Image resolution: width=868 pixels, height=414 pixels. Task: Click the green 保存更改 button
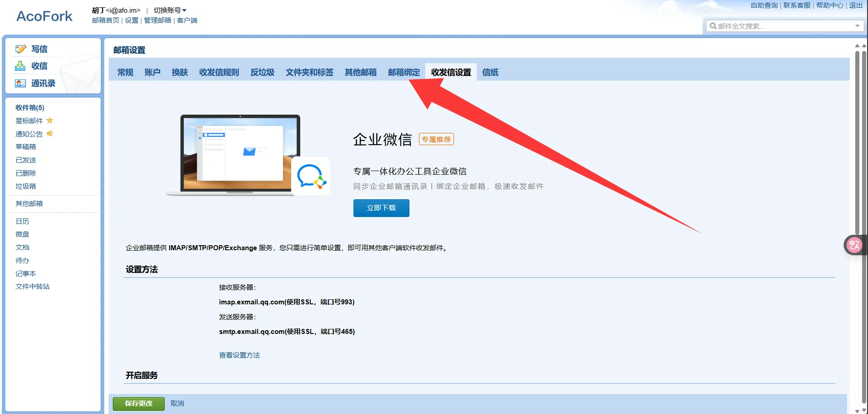139,404
